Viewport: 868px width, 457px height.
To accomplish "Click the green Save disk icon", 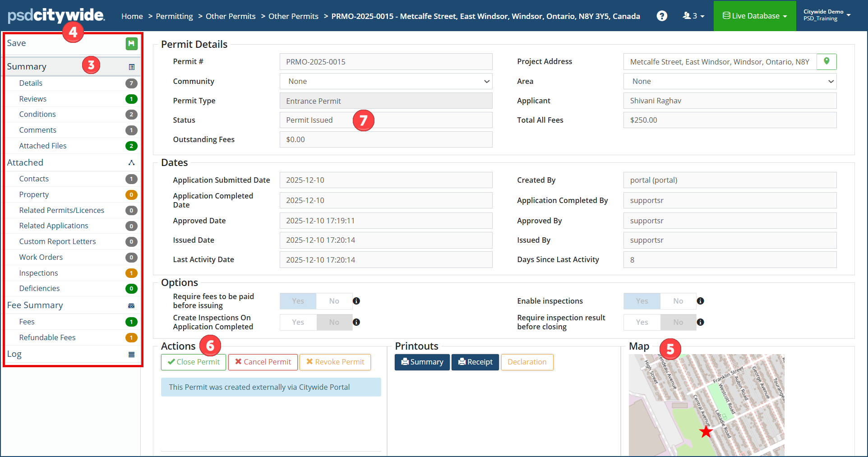I will coord(131,43).
